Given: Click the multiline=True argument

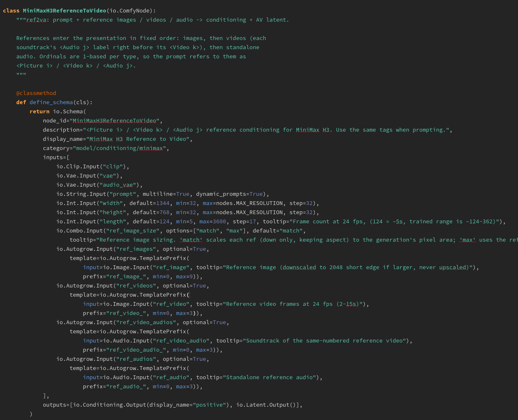Looking at the screenshot, I should point(166,194).
